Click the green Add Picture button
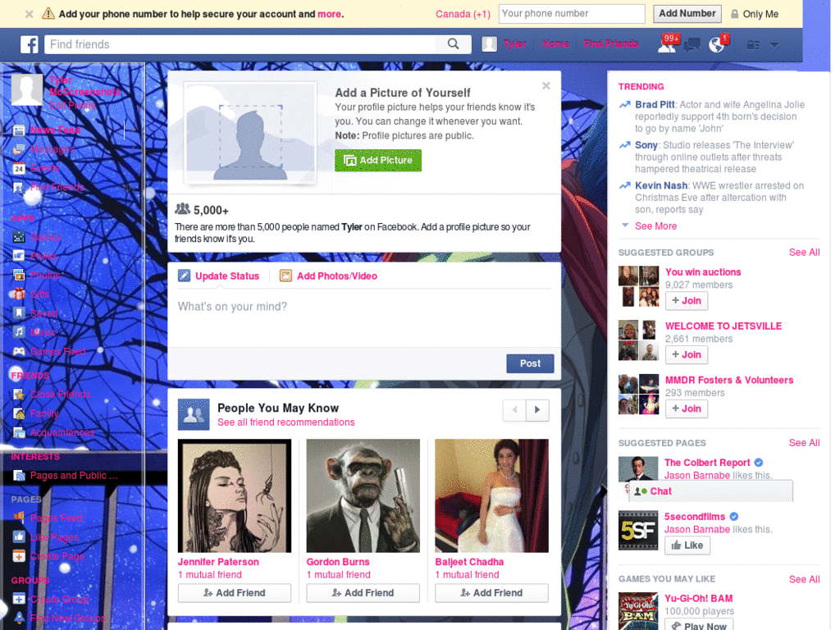840x630 pixels. pos(378,160)
